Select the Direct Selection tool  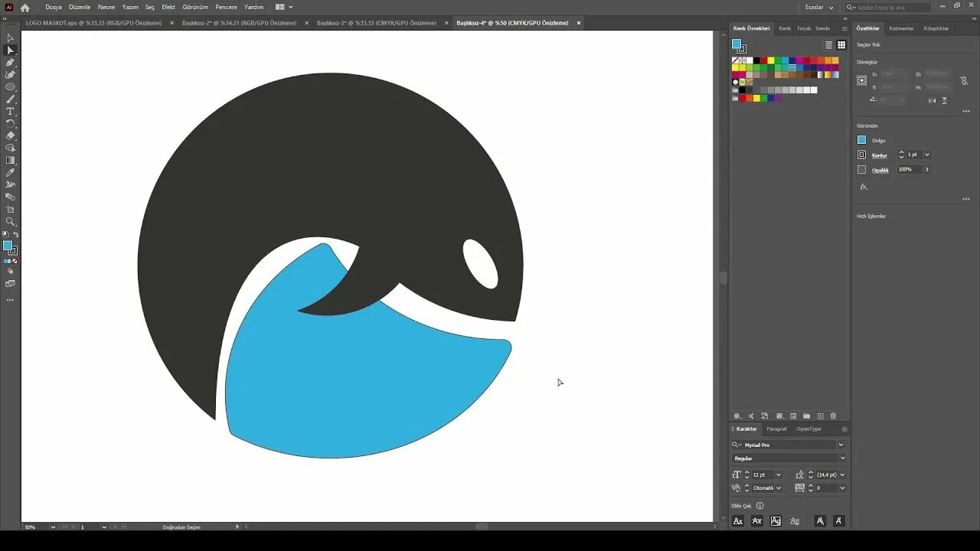[x=10, y=50]
